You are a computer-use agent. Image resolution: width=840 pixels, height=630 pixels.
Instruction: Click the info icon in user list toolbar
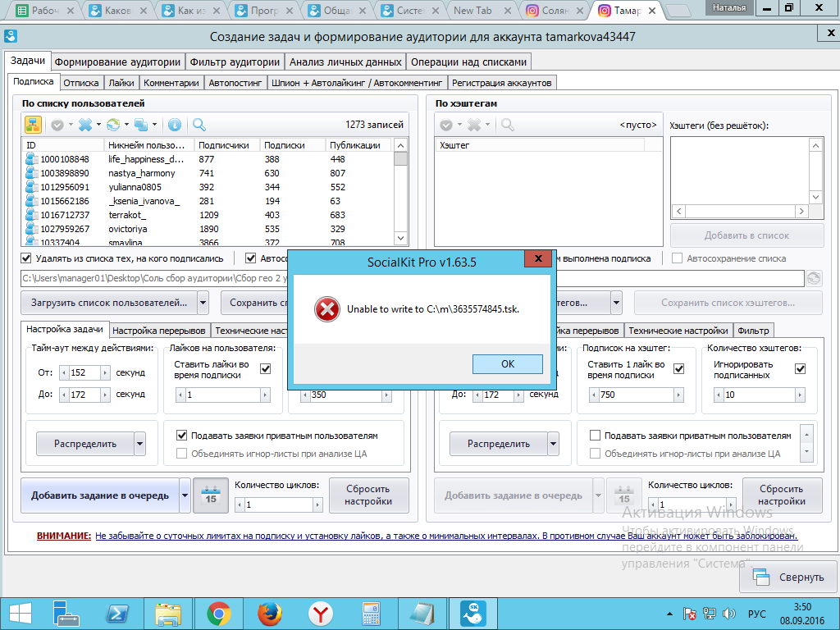point(174,125)
